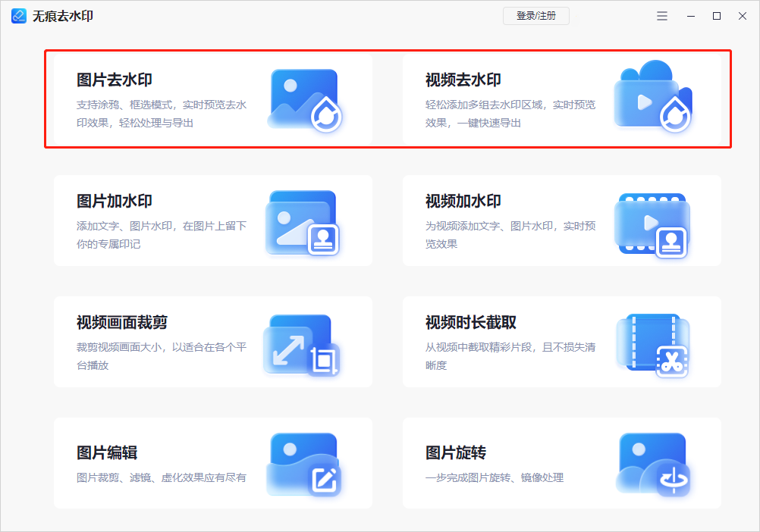
Task: Choose the 视频时长截取 heading
Action: [x=471, y=322]
